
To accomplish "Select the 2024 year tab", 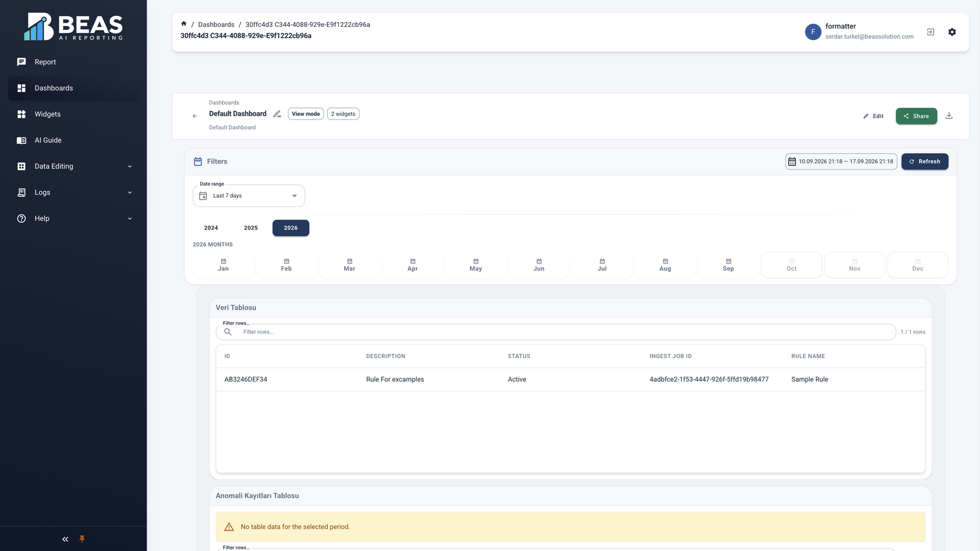I will click(211, 228).
